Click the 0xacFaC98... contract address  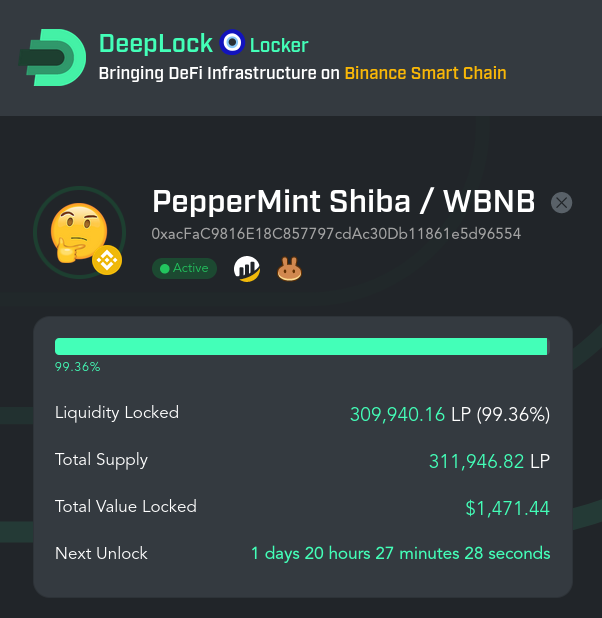336,234
